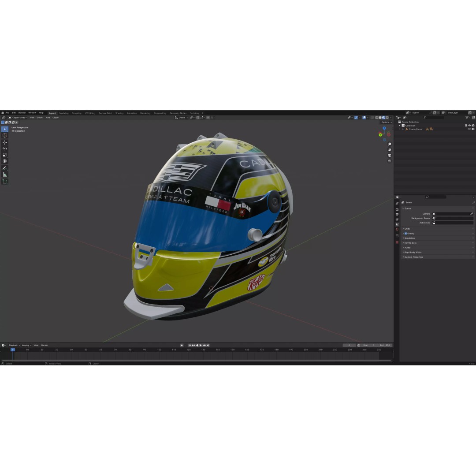Open the Object Mode dropdown
Image resolution: width=476 pixels, height=476 pixels.
click(x=18, y=118)
